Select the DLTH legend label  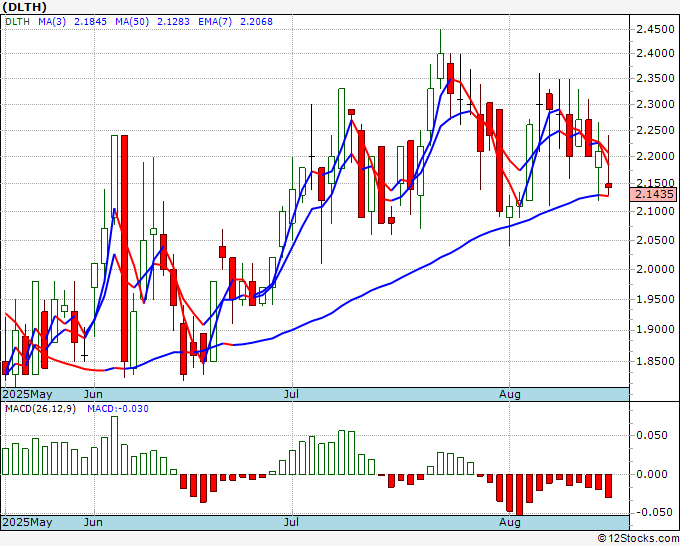(18, 22)
